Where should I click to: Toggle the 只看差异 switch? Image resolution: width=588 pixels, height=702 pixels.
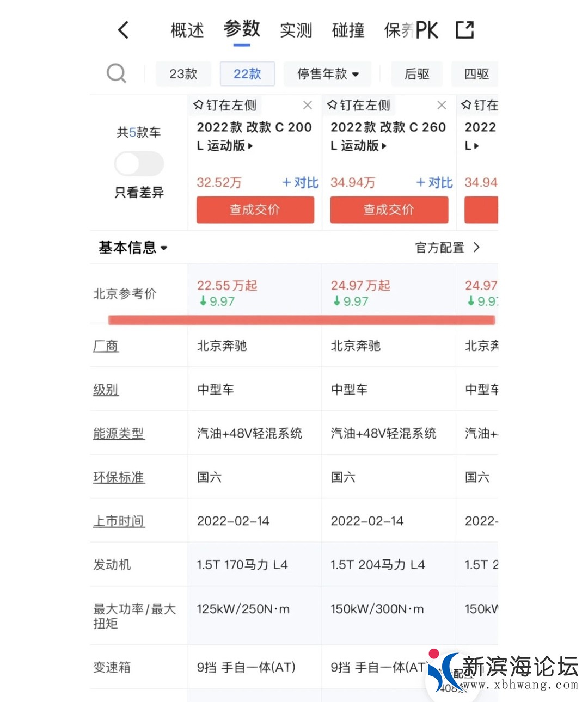139,163
